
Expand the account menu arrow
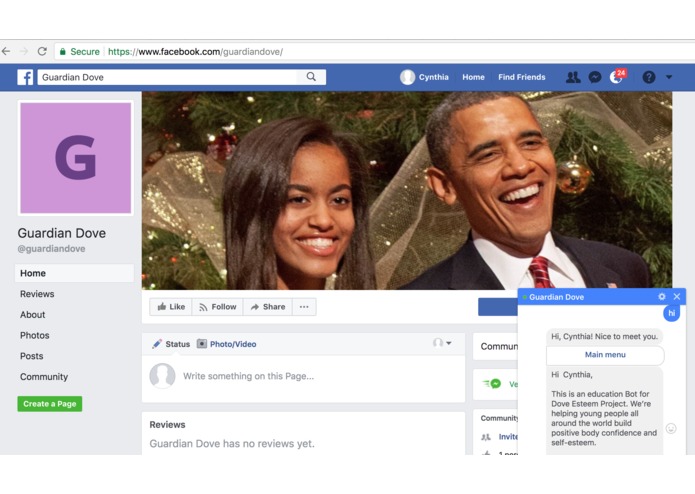[669, 77]
